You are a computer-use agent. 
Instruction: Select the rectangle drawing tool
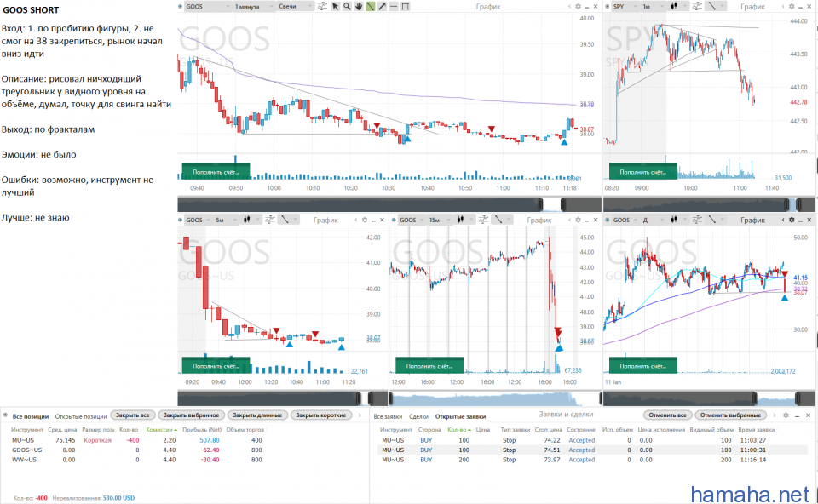pos(406,6)
